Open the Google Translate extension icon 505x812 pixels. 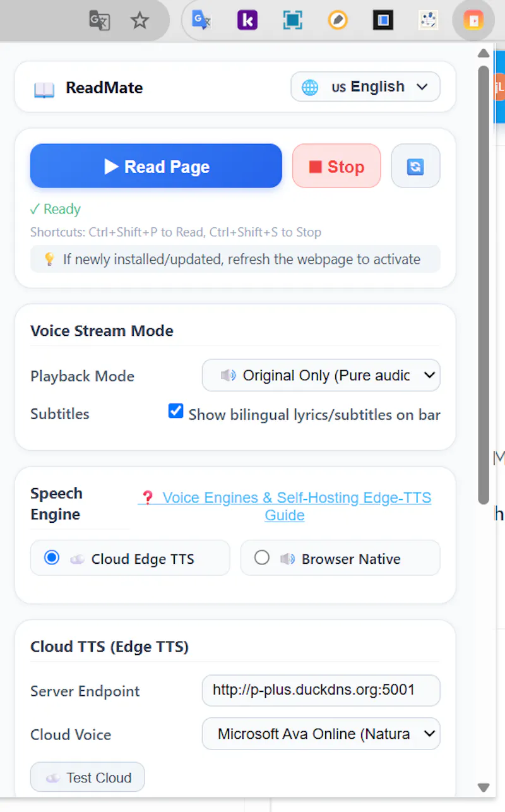(x=201, y=20)
